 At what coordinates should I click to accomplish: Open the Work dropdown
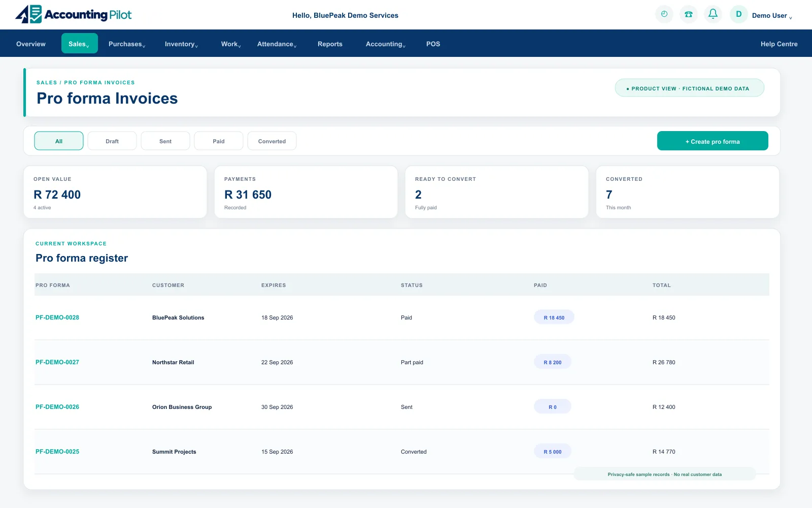pyautogui.click(x=231, y=44)
